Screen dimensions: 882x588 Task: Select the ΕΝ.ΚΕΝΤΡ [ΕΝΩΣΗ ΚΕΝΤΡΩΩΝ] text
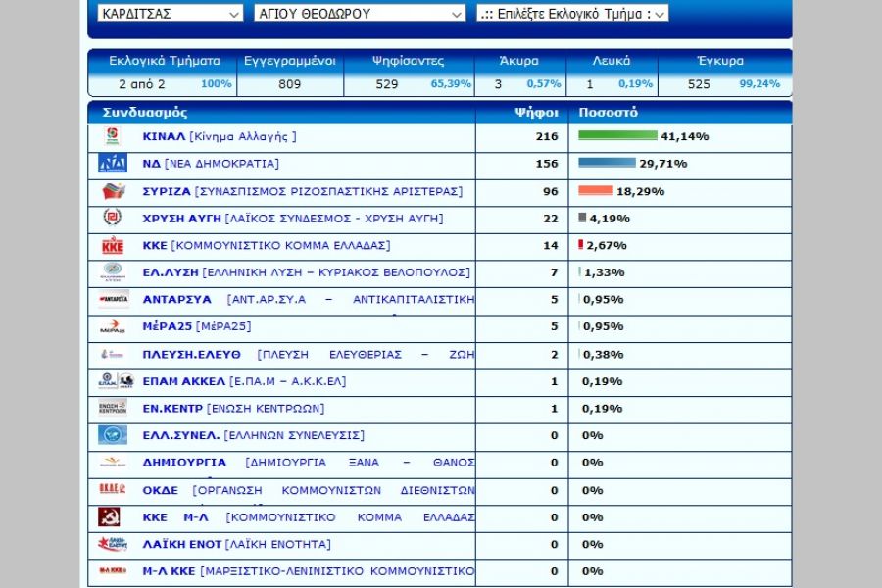pos(233,409)
